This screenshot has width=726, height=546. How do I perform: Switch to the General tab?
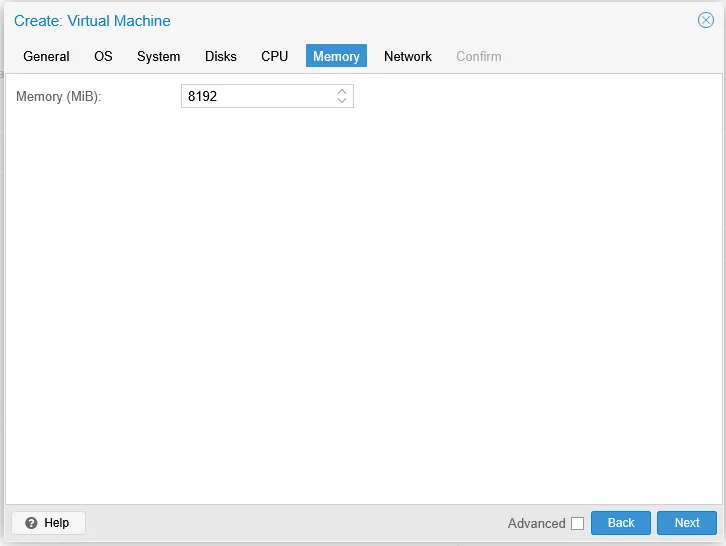tap(46, 56)
